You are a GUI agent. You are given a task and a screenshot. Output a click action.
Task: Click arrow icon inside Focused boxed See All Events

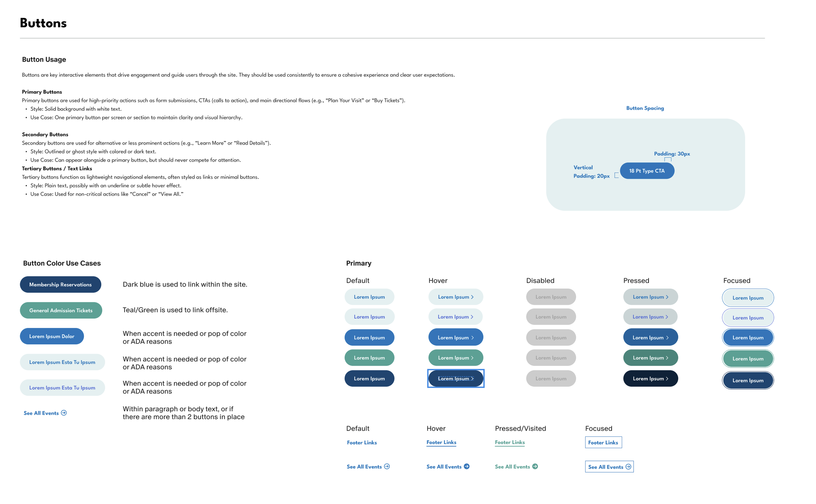coord(629,467)
